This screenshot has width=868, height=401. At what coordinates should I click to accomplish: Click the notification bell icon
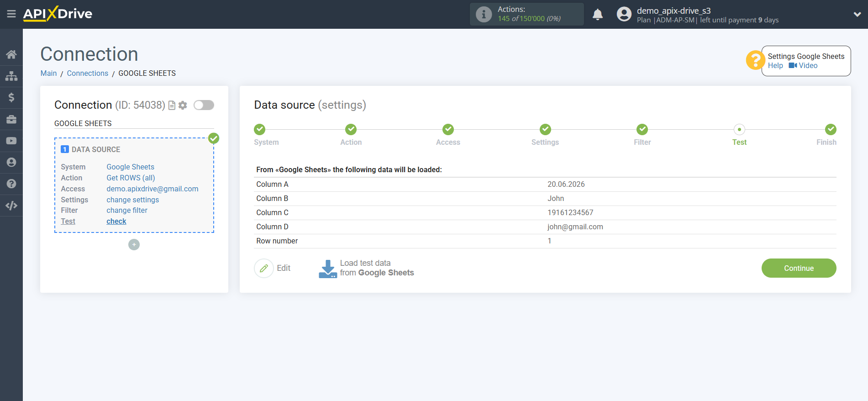(x=597, y=15)
